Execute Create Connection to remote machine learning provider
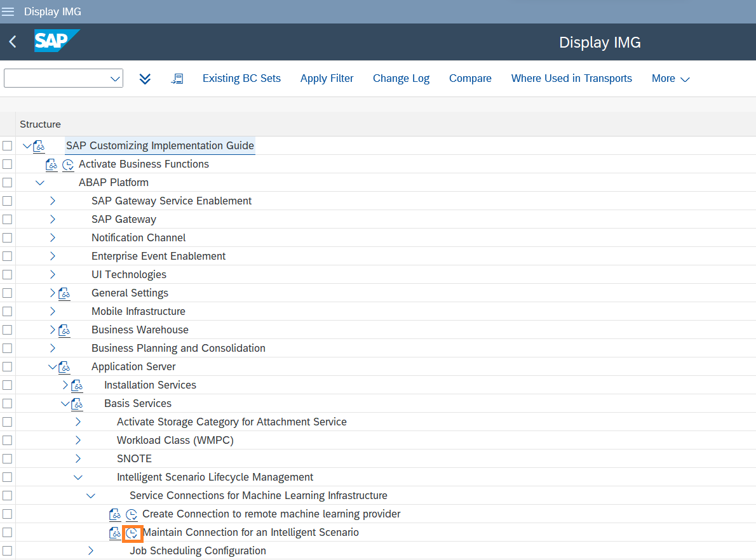The width and height of the screenshot is (756, 560). tap(132, 514)
